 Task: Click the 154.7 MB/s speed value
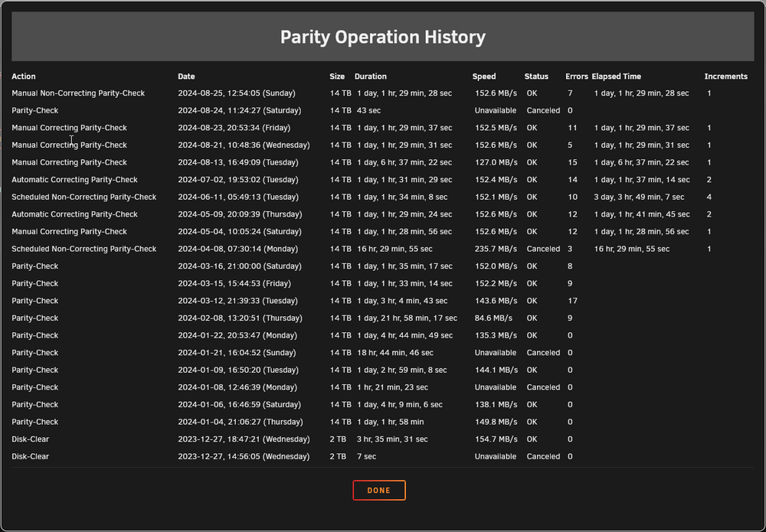pyautogui.click(x=496, y=439)
